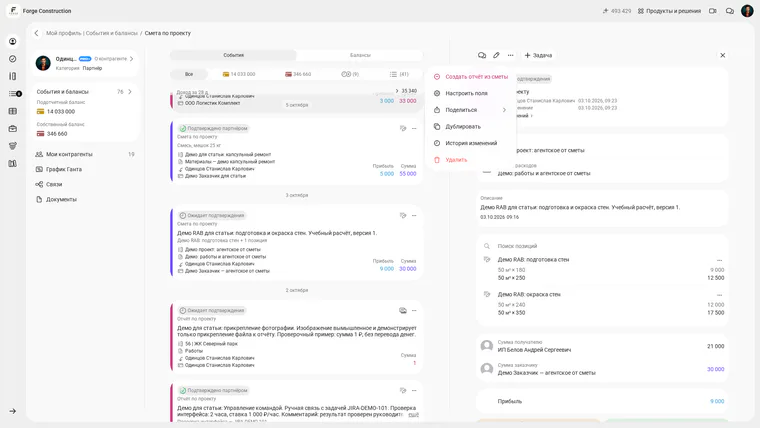Expand О контрагенте chevron
The image size is (760, 428).
(x=131, y=59)
